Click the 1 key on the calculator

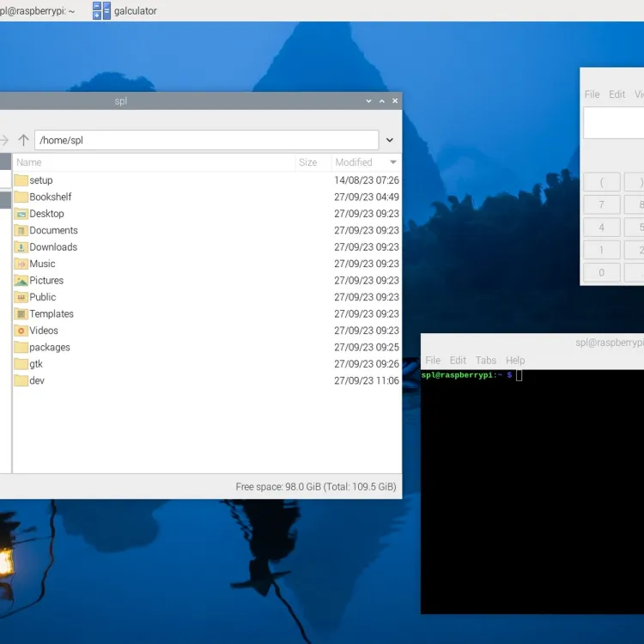click(x=602, y=250)
